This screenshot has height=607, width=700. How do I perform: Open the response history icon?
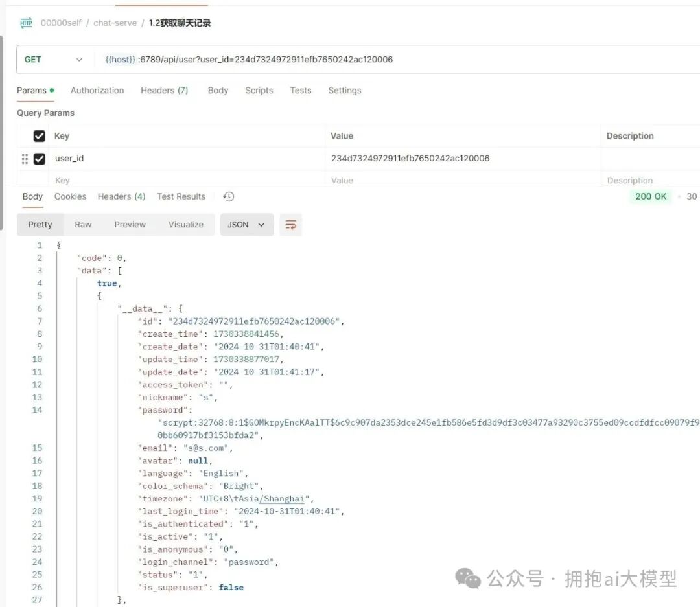(x=228, y=196)
